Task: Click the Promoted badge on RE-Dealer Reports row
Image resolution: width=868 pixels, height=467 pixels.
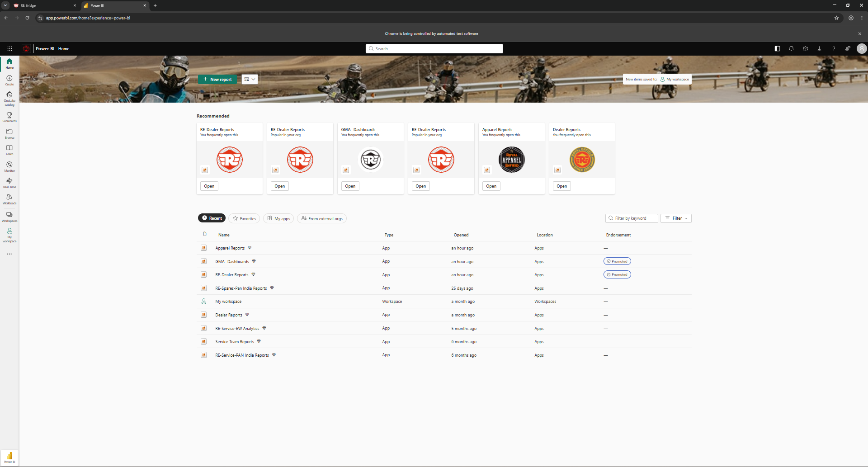Action: click(x=617, y=275)
